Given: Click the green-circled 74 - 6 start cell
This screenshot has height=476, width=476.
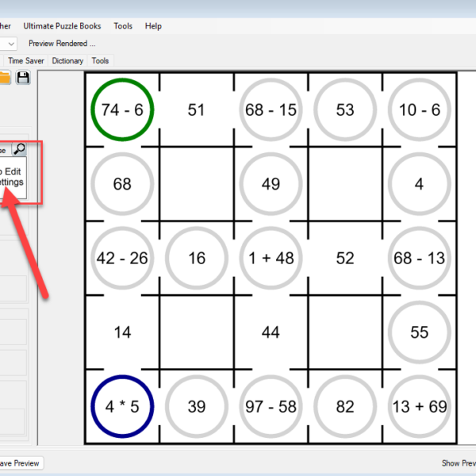Looking at the screenshot, I should click(x=122, y=110).
